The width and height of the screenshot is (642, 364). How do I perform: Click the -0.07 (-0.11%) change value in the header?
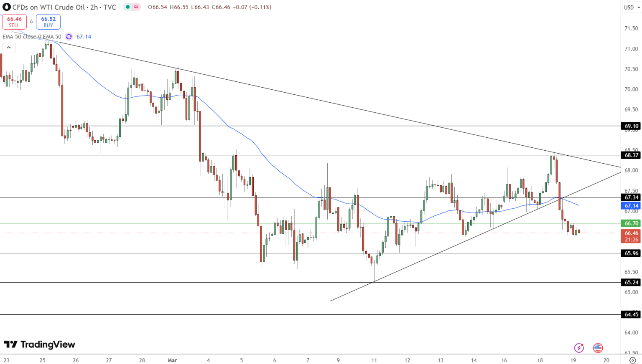point(252,7)
